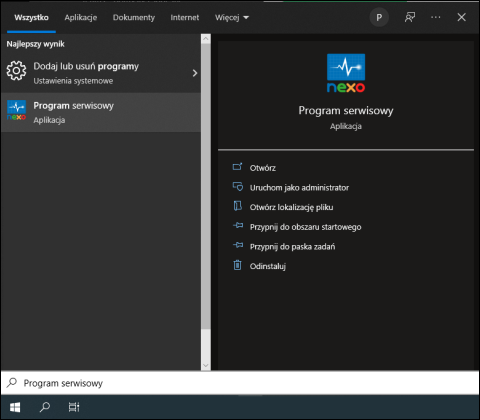
Task: Open the Task View taskbar icon
Action: coord(74,407)
